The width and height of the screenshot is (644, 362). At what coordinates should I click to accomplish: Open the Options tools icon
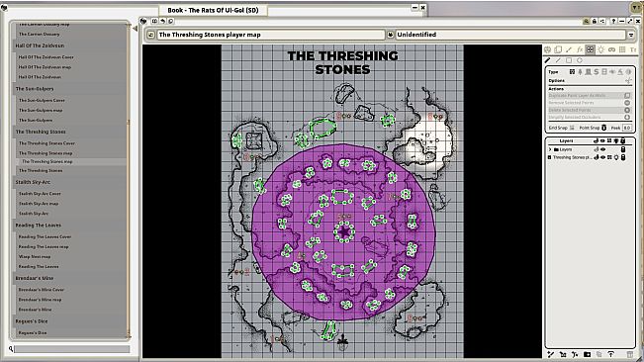point(628,81)
